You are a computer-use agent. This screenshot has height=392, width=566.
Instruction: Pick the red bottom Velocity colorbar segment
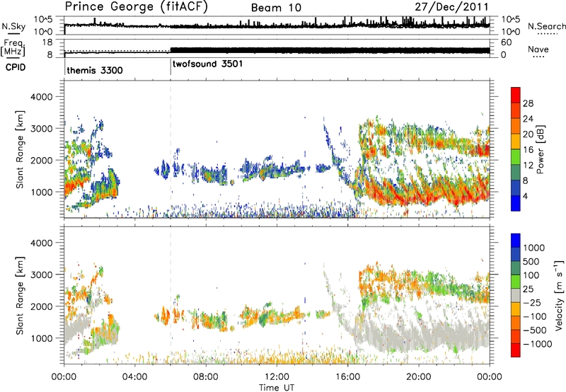(516, 350)
